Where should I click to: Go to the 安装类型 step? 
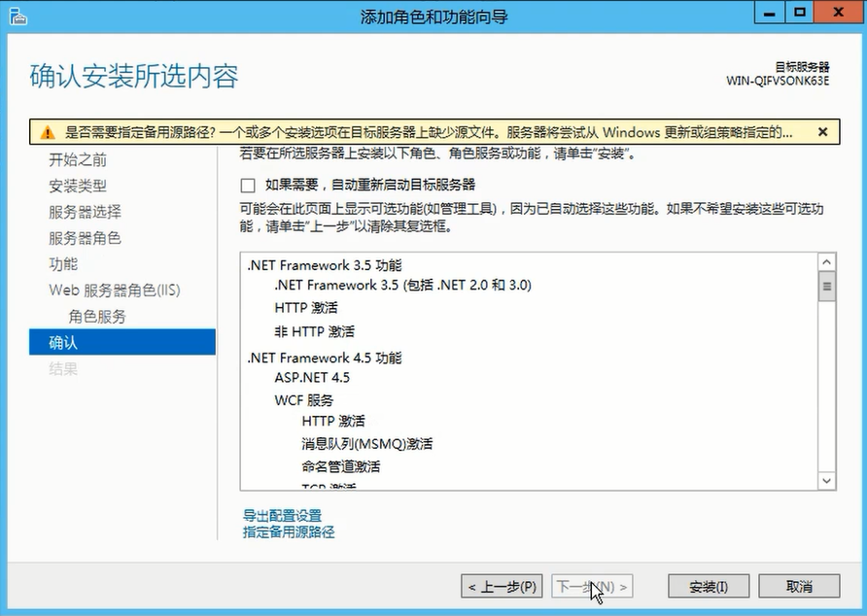point(78,186)
